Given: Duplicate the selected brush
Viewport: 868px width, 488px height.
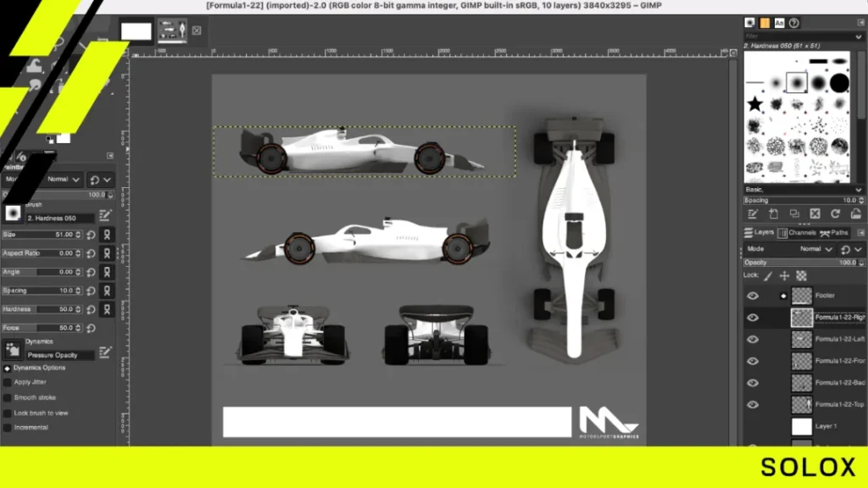Looking at the screenshot, I should (794, 213).
